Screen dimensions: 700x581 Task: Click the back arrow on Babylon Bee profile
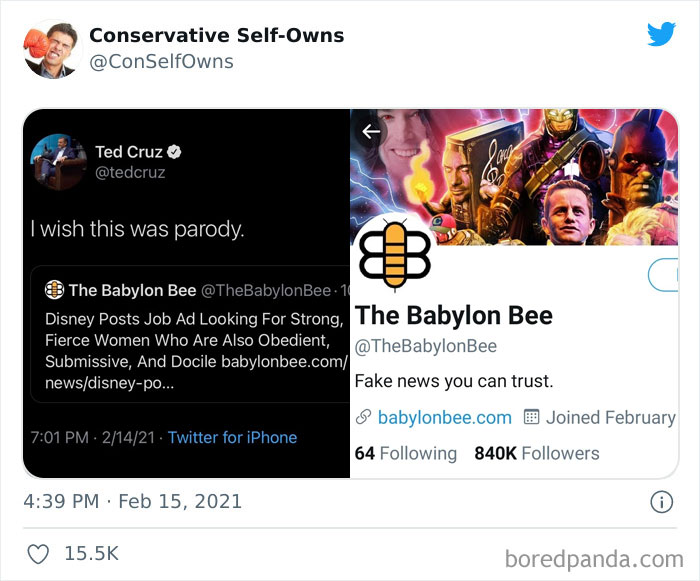(372, 131)
